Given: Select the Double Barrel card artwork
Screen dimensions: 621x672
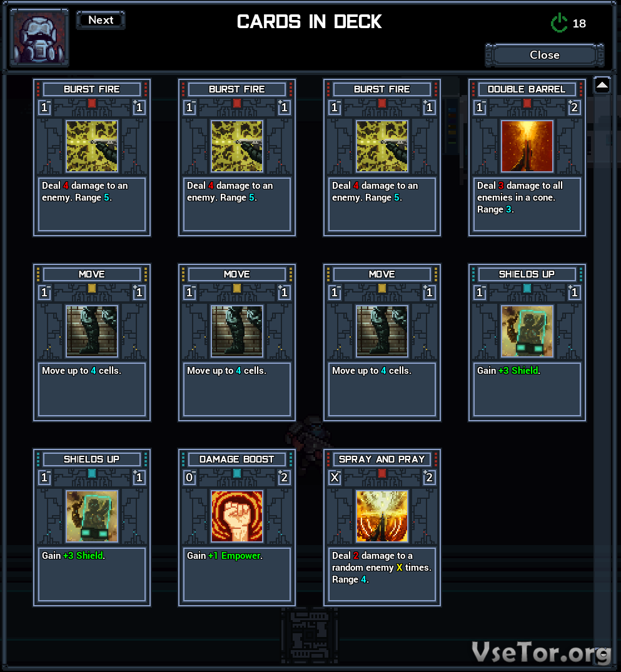Looking at the screenshot, I should click(527, 146).
